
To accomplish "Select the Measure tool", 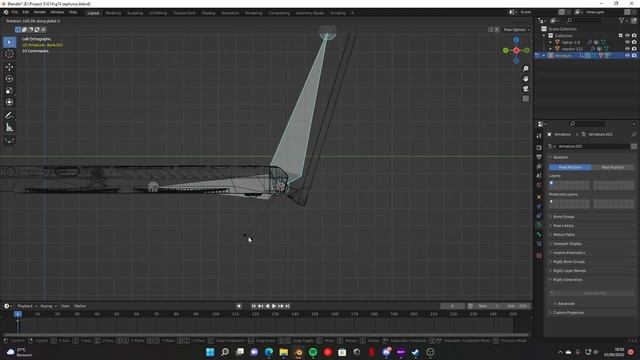I will click(9, 128).
